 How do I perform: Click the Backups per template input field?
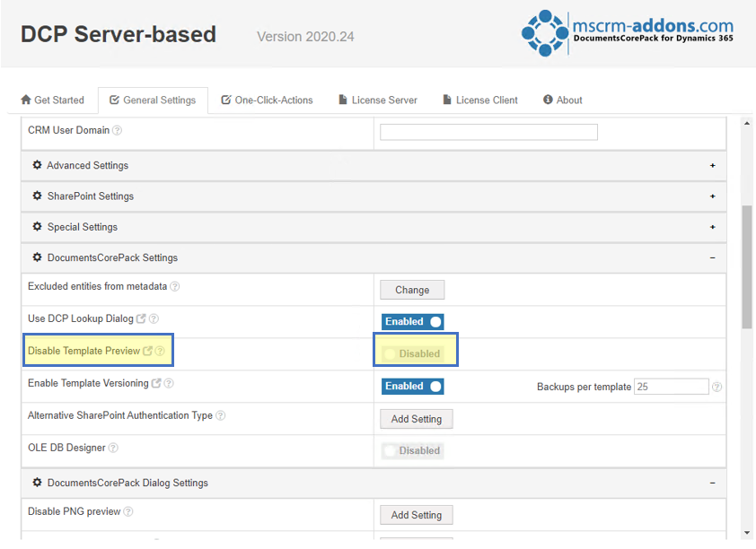pyautogui.click(x=671, y=387)
